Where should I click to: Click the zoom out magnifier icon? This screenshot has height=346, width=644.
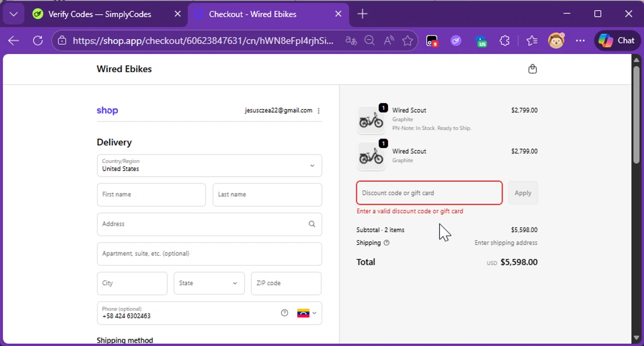[x=369, y=41]
